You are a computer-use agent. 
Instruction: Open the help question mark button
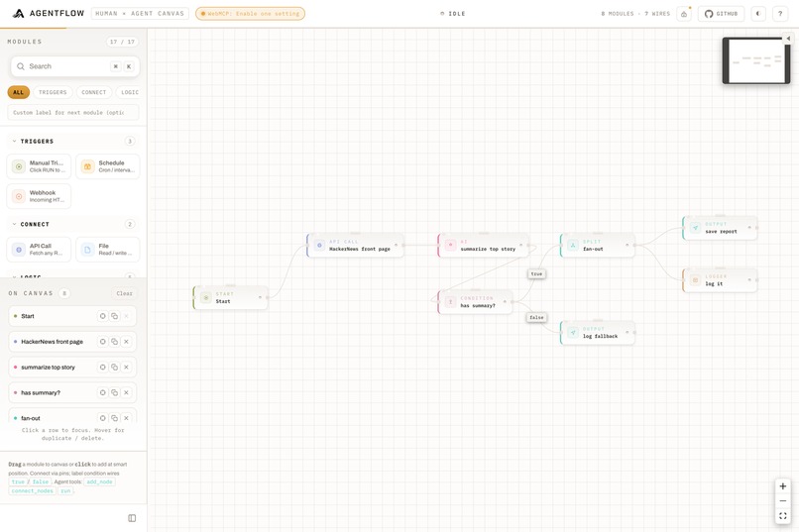pos(780,14)
